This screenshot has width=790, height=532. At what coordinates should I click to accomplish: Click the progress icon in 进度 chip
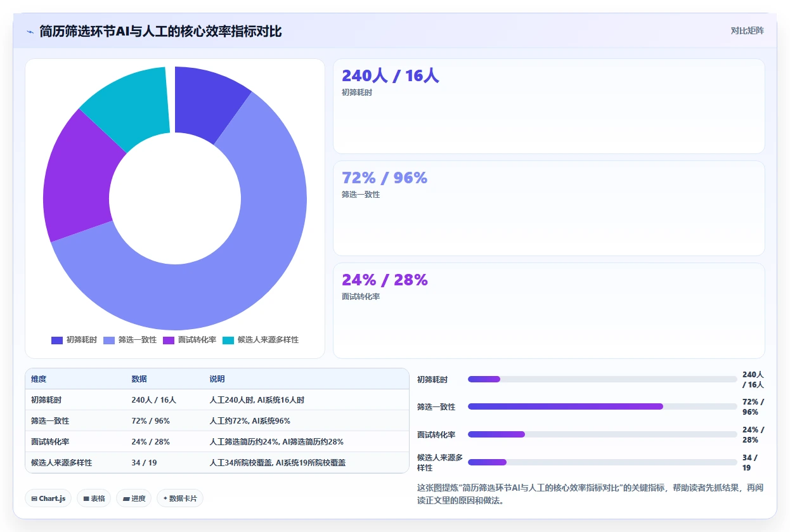point(126,498)
